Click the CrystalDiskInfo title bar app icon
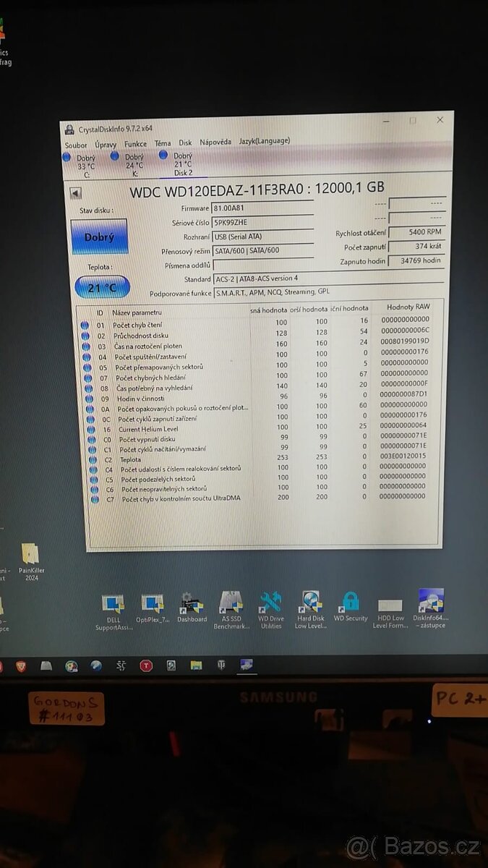 pos(69,130)
